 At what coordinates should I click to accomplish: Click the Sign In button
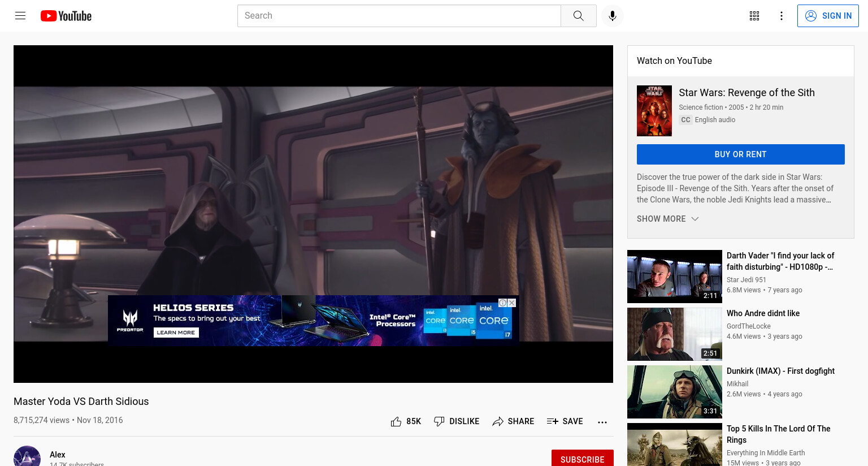(x=828, y=16)
